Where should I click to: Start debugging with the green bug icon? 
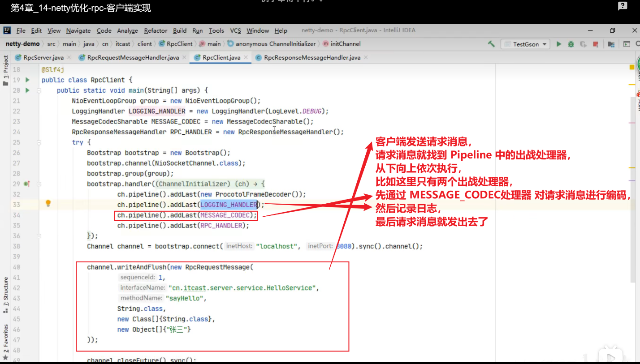pos(571,44)
